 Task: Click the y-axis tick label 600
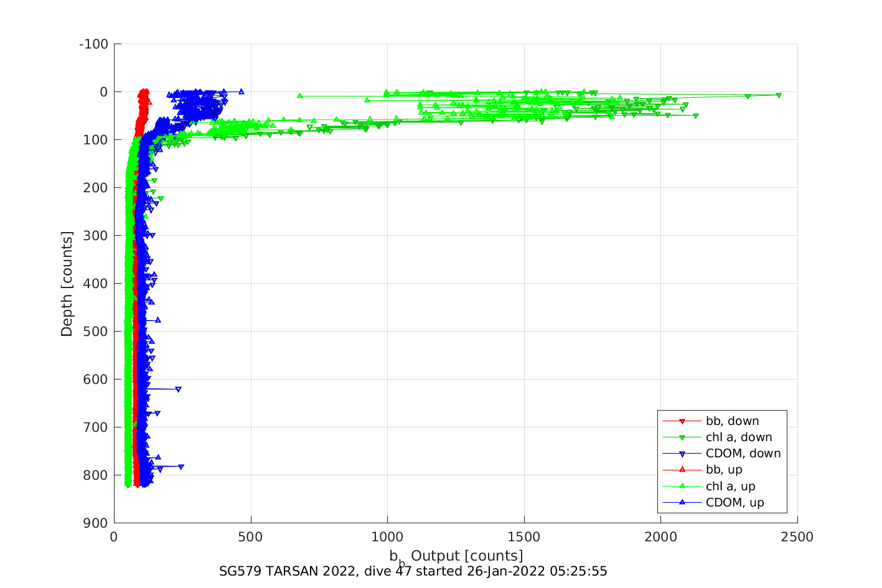[x=96, y=380]
